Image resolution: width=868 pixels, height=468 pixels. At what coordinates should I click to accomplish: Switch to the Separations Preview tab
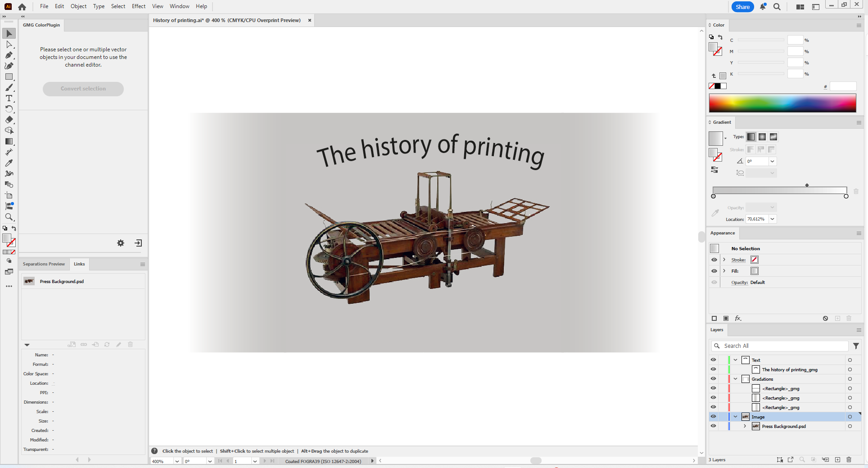[x=44, y=264]
